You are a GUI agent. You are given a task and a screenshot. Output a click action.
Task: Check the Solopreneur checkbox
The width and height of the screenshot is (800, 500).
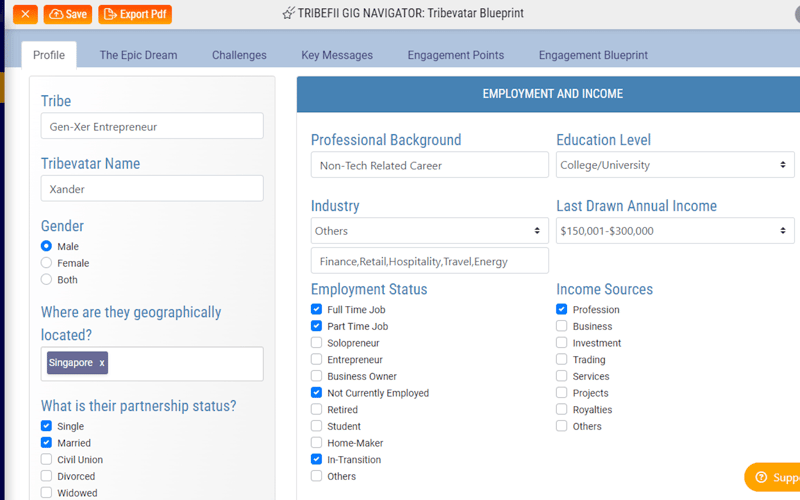click(x=316, y=342)
